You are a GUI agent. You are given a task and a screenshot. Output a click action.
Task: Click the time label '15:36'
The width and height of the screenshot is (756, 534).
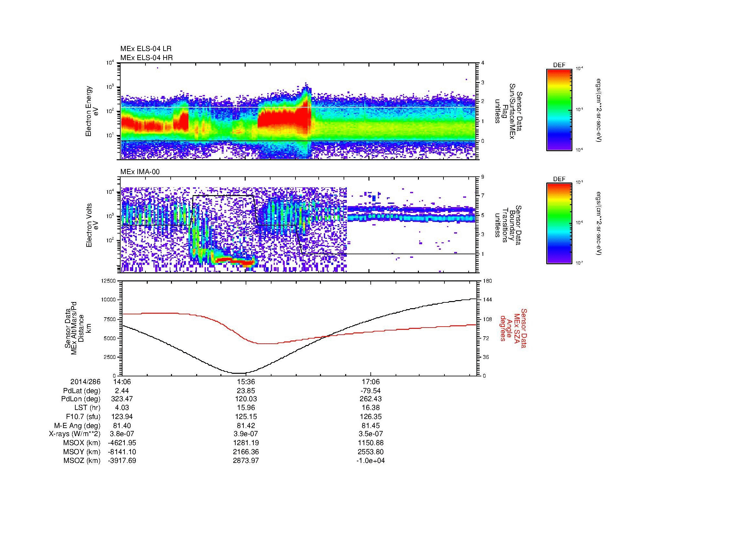pos(246,382)
